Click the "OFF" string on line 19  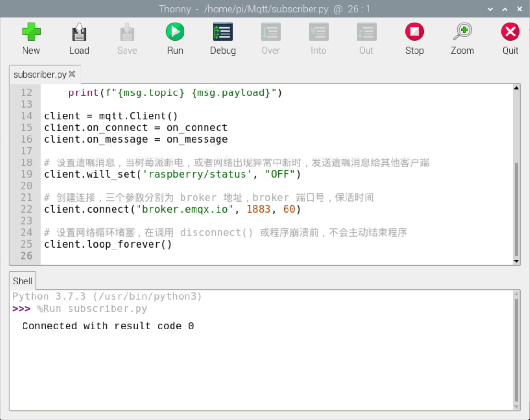pyautogui.click(x=280, y=174)
